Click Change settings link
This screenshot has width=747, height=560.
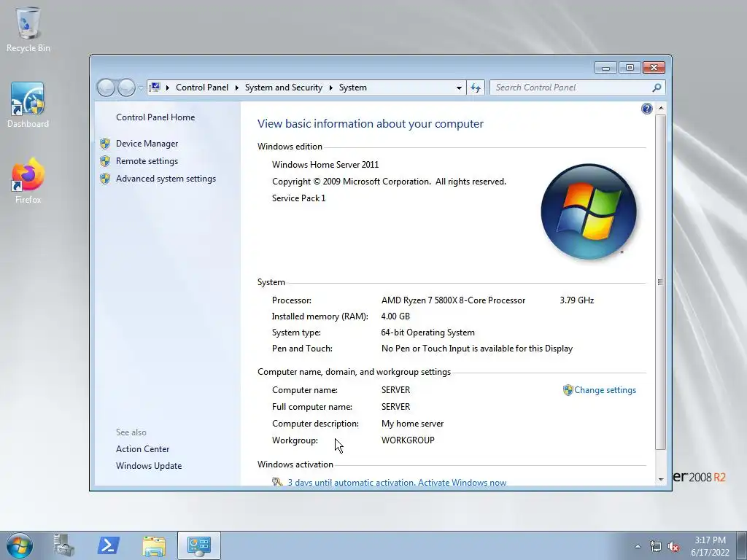(x=605, y=390)
